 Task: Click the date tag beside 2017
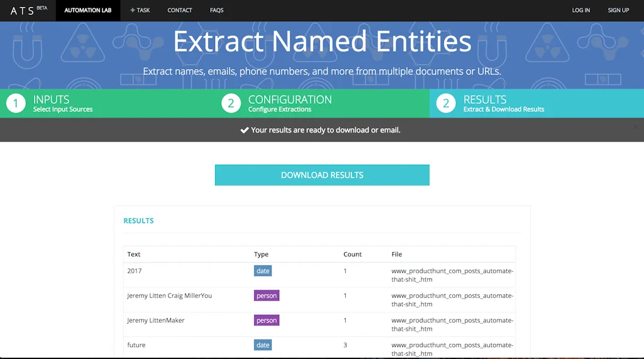pos(263,271)
